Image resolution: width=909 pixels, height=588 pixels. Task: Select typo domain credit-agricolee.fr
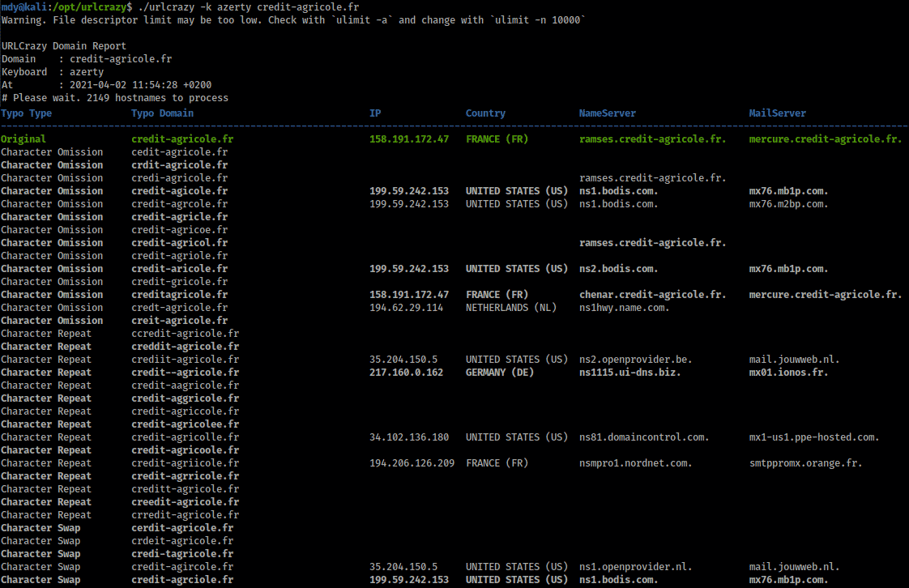(x=186, y=424)
